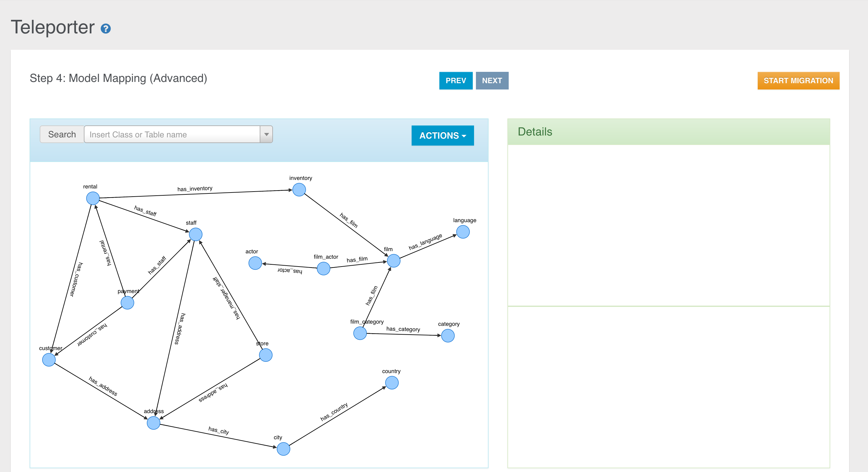868x472 pixels.
Task: Click the language node circle
Action: pos(463,232)
